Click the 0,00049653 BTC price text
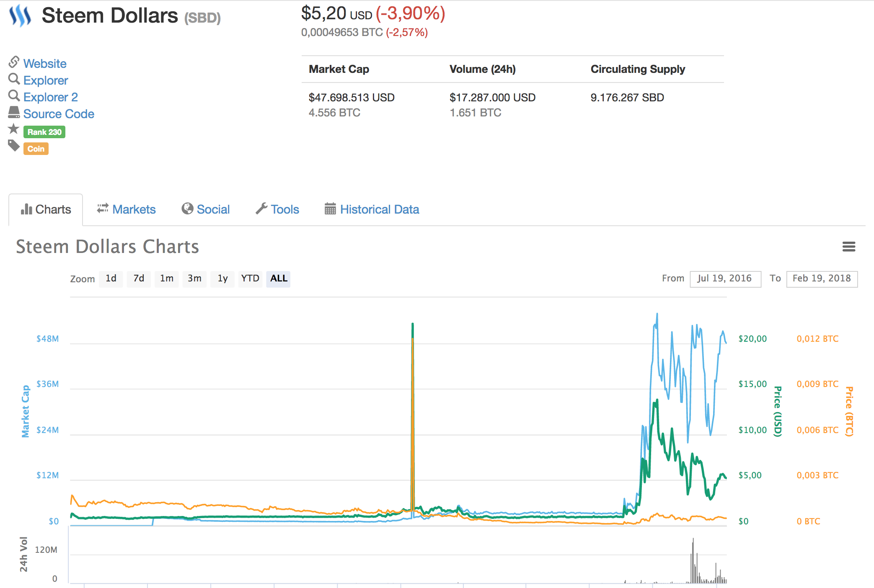This screenshot has width=874, height=588. 342,32
